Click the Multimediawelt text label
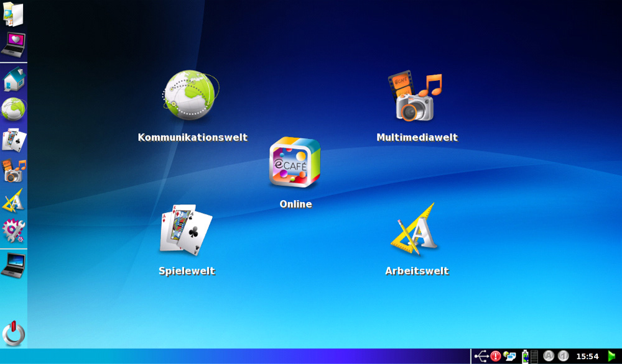The height and width of the screenshot is (364, 622). point(417,137)
